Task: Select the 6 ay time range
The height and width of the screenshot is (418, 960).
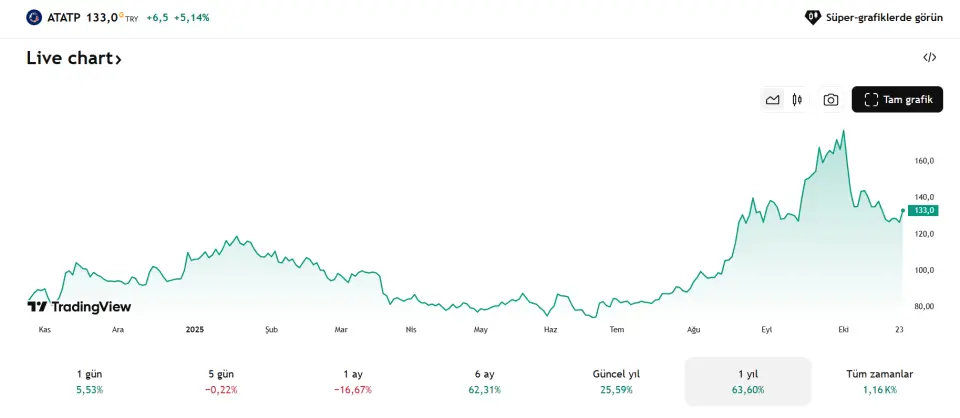Action: tap(484, 381)
